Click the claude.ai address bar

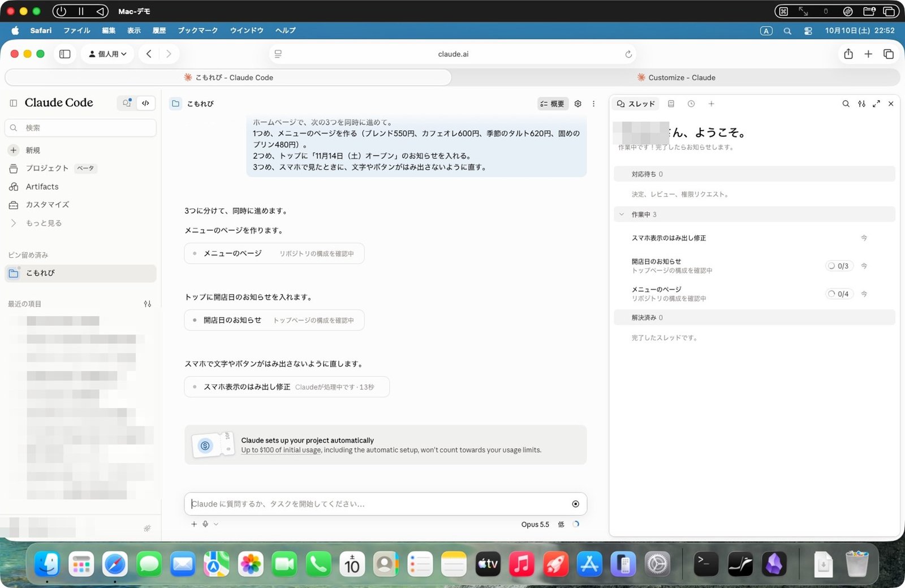[x=453, y=54]
